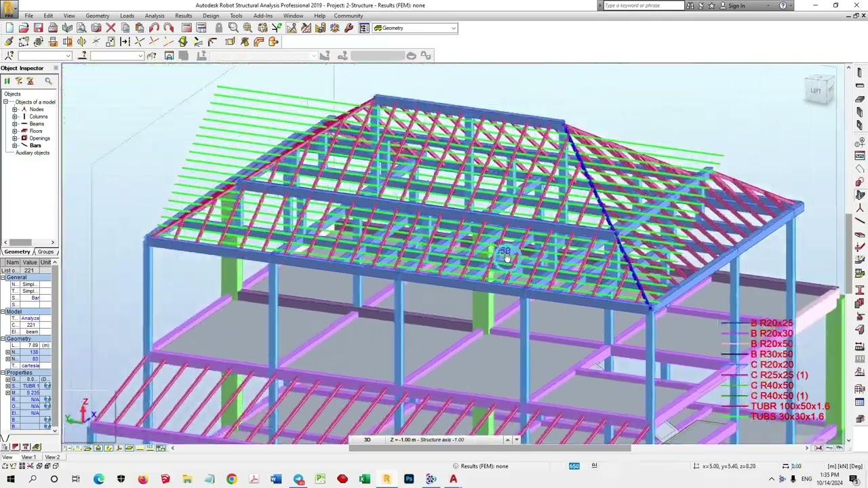Screen dimensions: 868x488
Task: Switch to the Groups tab
Action: [45, 251]
